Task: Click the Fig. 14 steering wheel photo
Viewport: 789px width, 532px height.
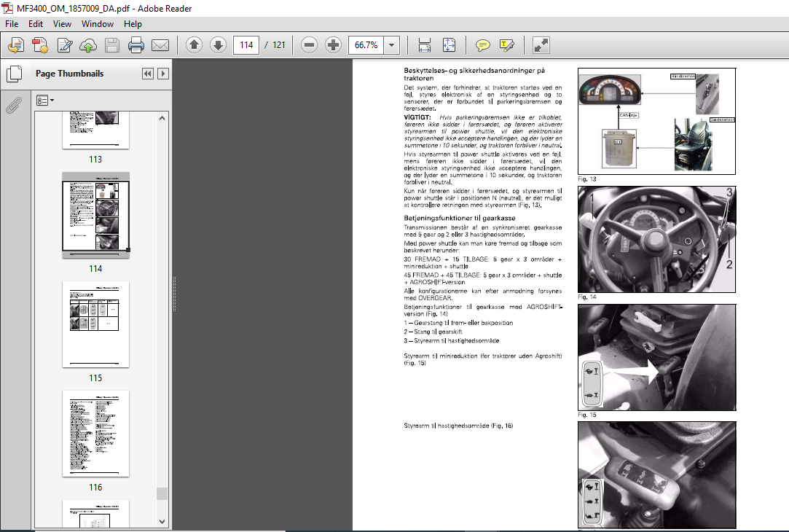Action: click(656, 240)
